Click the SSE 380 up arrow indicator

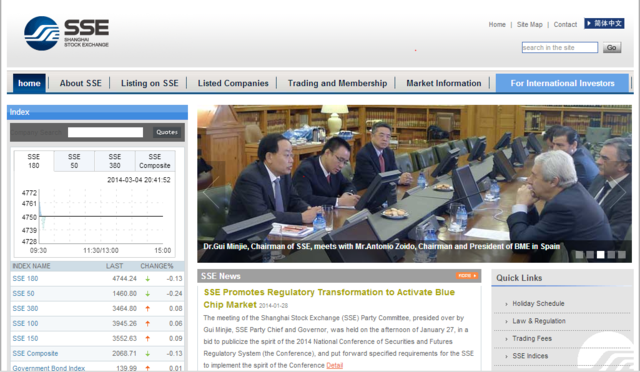point(148,309)
